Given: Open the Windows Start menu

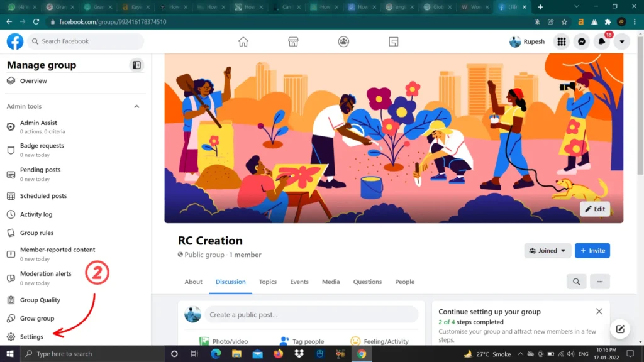Looking at the screenshot, I should [x=10, y=354].
